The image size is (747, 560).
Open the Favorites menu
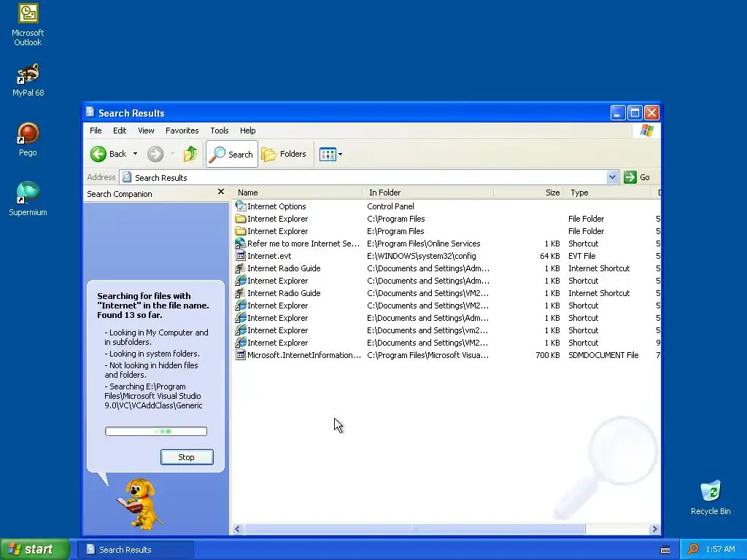click(x=182, y=131)
